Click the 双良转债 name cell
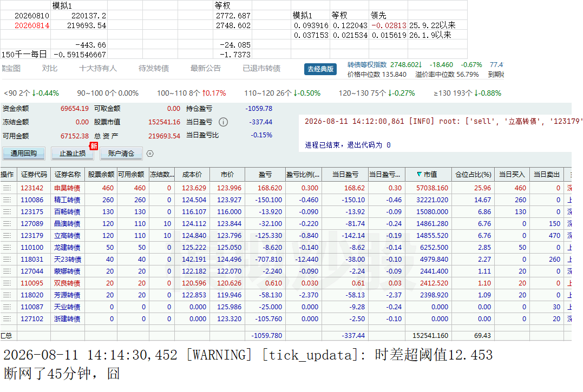 coord(67,283)
